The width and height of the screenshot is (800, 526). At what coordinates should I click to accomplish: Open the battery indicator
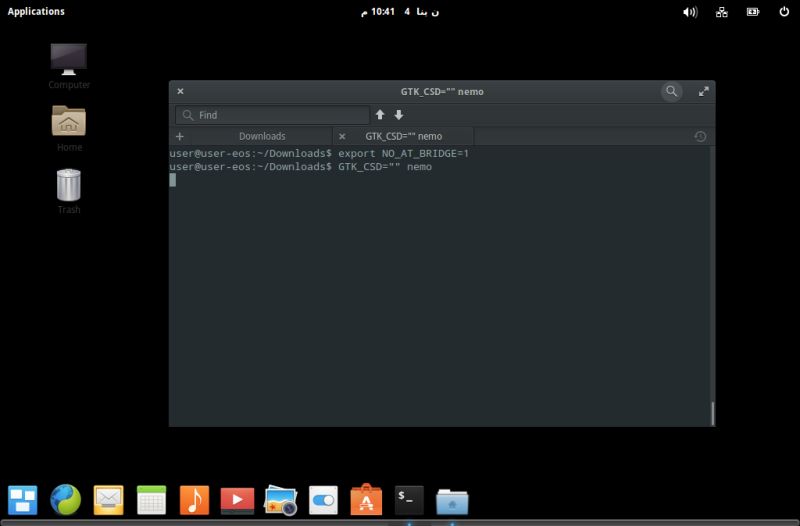pyautogui.click(x=753, y=12)
